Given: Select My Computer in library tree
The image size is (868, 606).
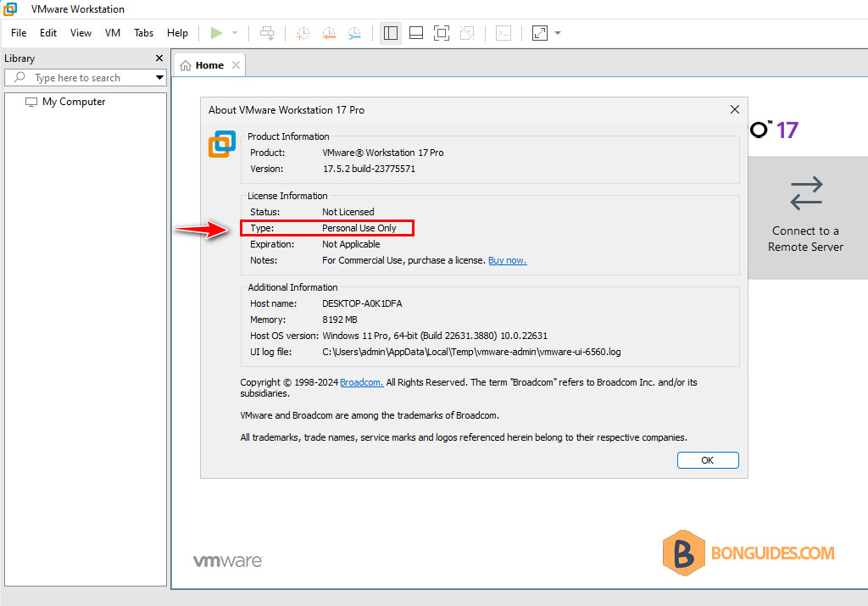Looking at the screenshot, I should 66,102.
